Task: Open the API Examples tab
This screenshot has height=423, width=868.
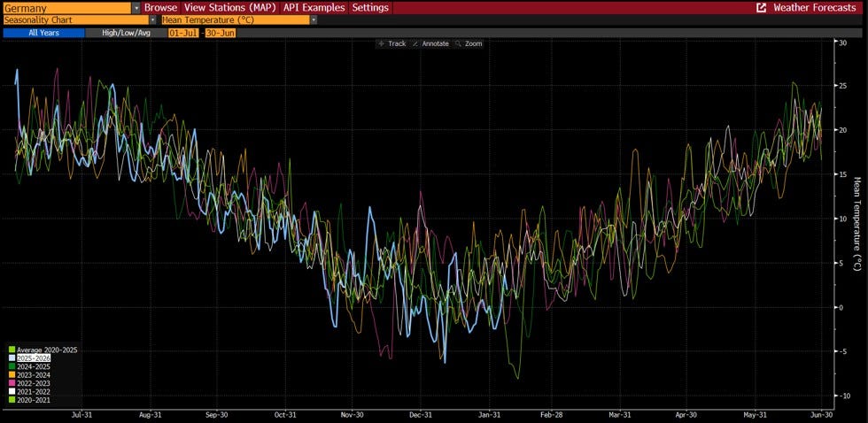Action: click(315, 8)
